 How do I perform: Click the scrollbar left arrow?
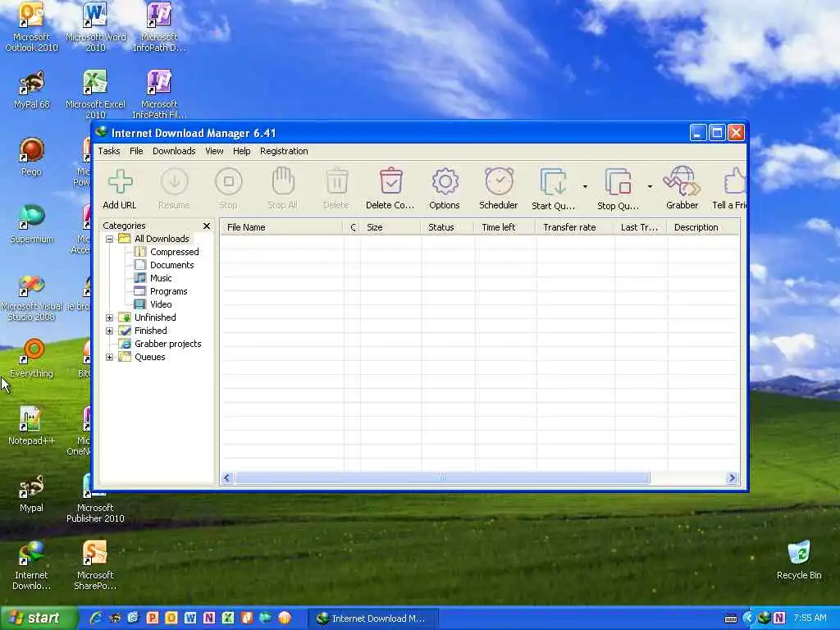227,478
